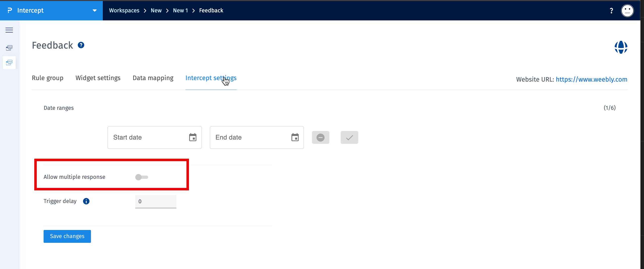The image size is (644, 269).
Task: Open the Widget settings tab
Action: coord(98,78)
